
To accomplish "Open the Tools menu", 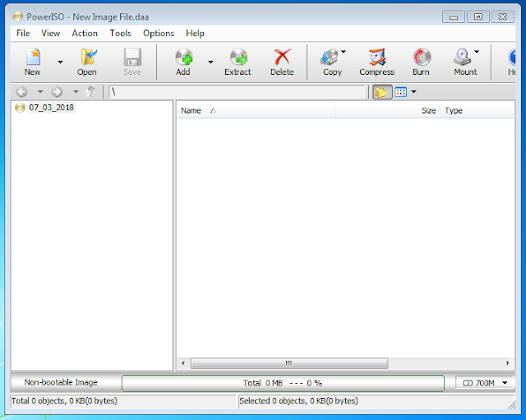I will point(121,33).
